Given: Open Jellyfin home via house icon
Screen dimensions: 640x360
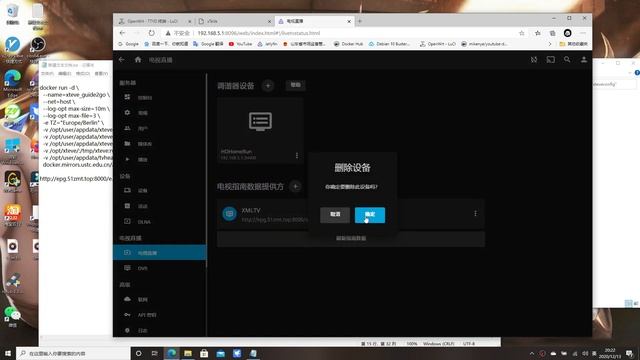Looking at the screenshot, I should click(138, 60).
